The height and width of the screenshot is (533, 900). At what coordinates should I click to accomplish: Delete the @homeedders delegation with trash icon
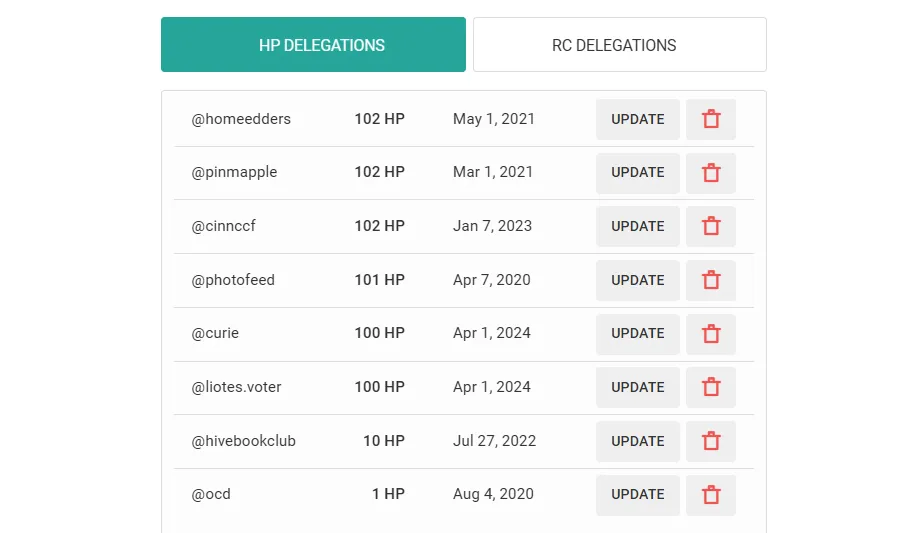[711, 119]
